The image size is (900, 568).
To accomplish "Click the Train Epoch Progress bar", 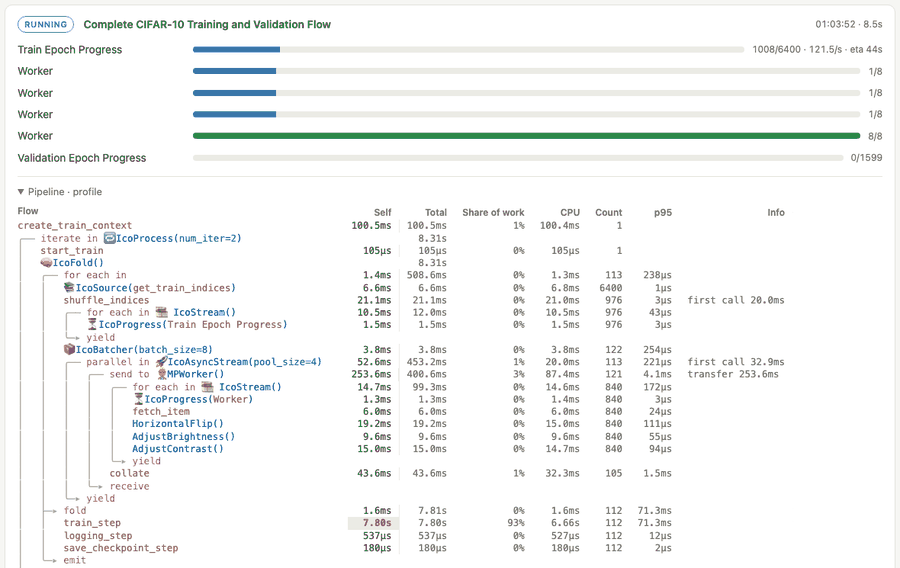I will point(468,49).
